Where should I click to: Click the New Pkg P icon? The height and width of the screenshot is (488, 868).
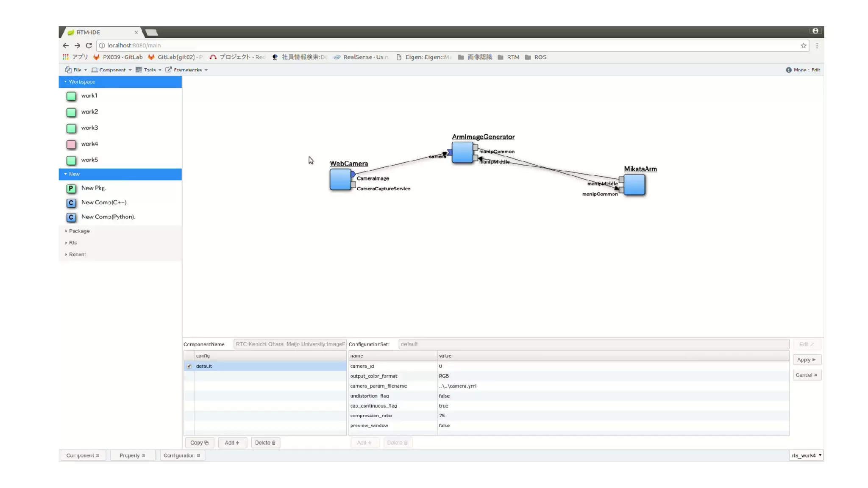point(71,188)
